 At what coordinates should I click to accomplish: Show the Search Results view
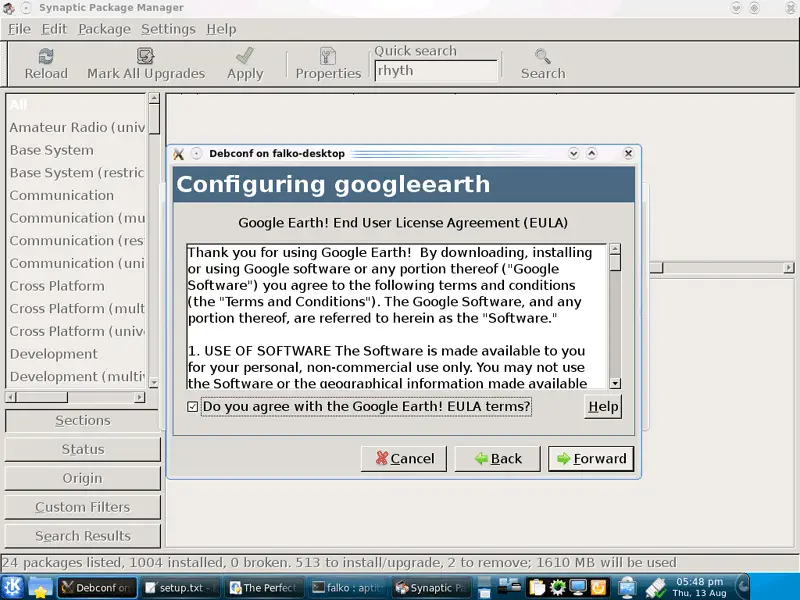coord(83,536)
